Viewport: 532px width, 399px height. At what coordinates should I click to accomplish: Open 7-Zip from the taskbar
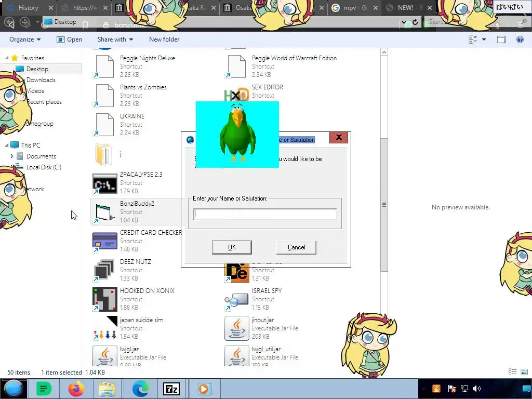[x=171, y=389]
